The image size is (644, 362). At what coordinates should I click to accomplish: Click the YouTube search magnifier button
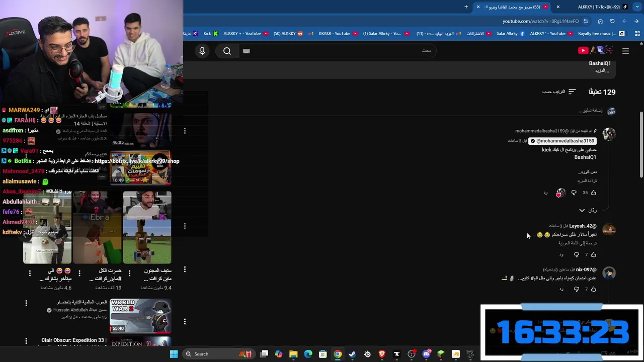pos(227,51)
